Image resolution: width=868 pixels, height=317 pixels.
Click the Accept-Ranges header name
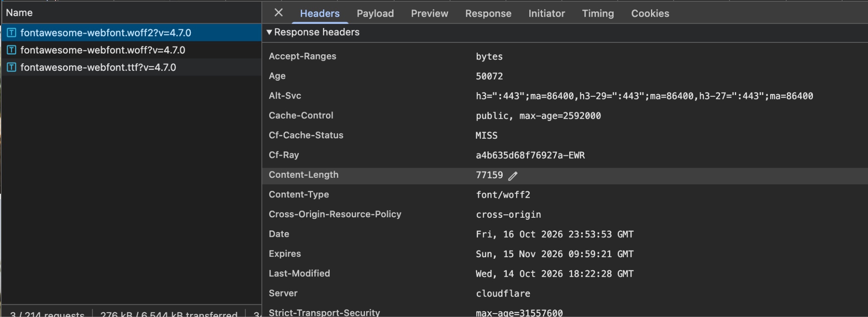click(302, 56)
